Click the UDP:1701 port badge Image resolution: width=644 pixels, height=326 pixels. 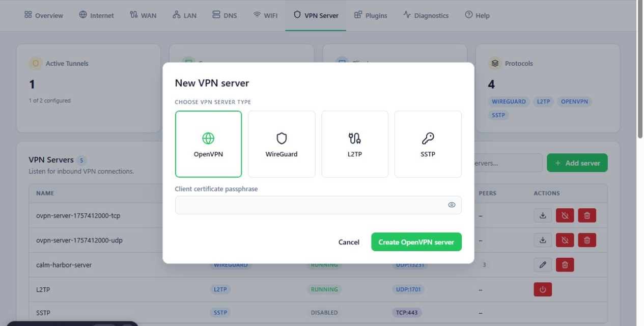coord(409,289)
